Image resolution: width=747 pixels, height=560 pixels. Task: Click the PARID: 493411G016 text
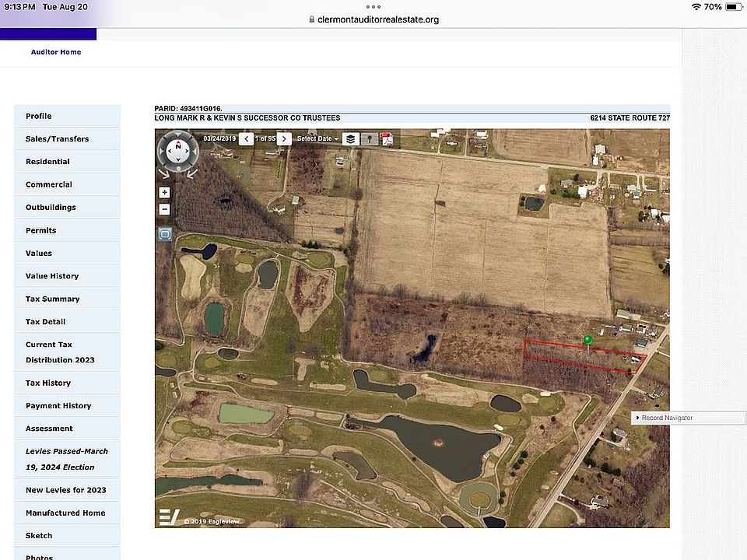[x=188, y=109]
